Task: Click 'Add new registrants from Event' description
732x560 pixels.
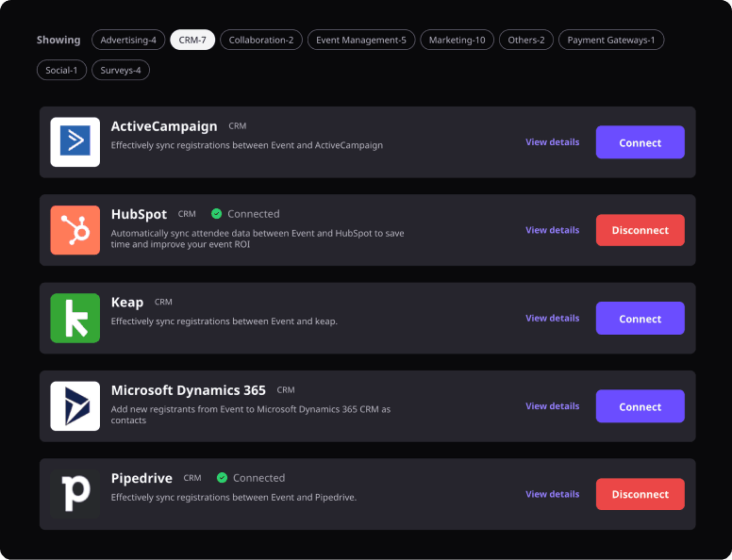Action: [251, 415]
